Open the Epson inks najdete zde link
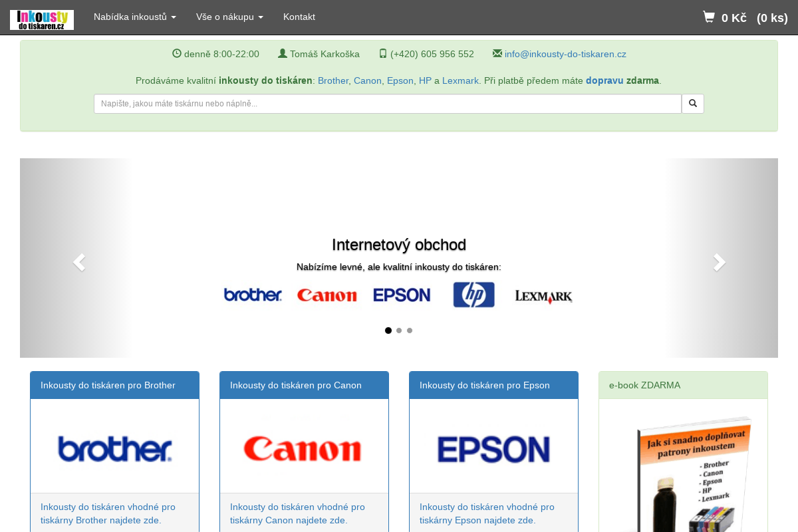This screenshot has height=532, width=798. [x=487, y=513]
